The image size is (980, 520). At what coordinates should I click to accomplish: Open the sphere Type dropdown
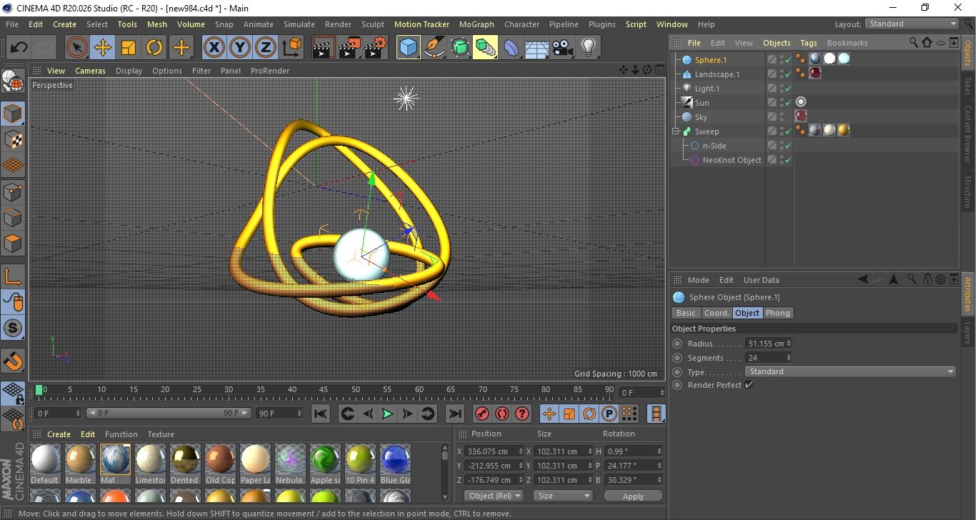point(850,371)
